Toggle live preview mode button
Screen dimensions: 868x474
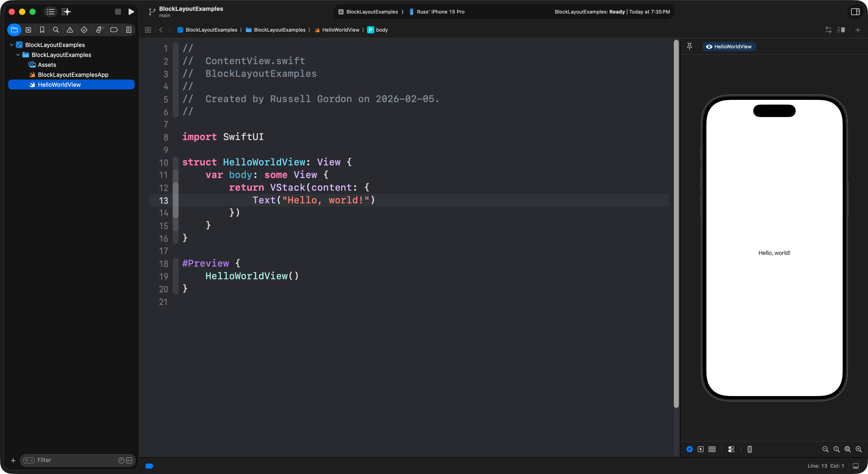[689, 449]
